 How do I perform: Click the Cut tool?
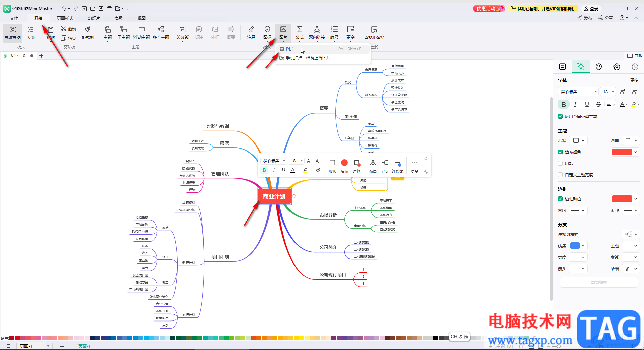click(x=68, y=29)
